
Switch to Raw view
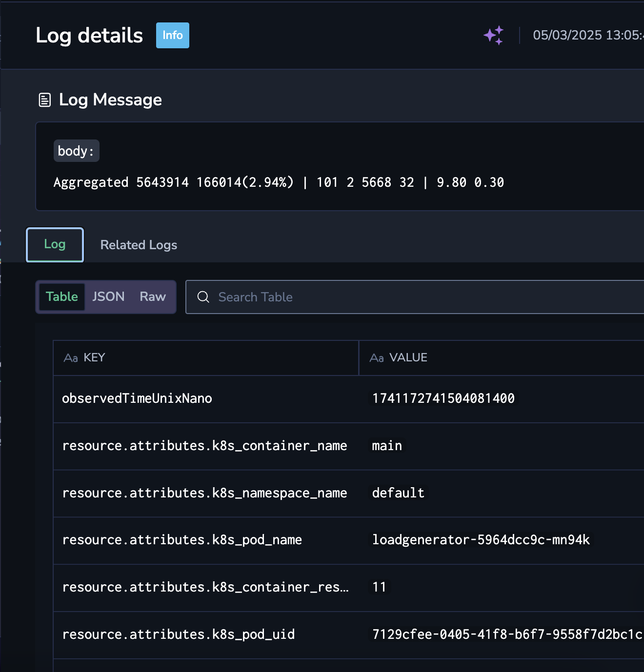click(x=153, y=296)
